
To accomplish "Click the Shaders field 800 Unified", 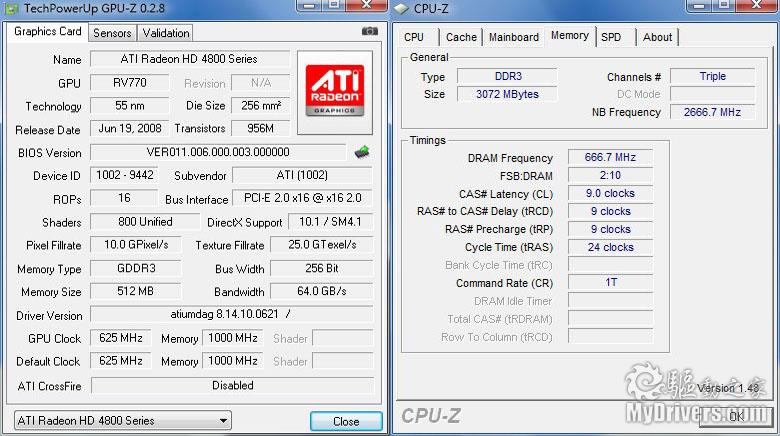I will [145, 222].
